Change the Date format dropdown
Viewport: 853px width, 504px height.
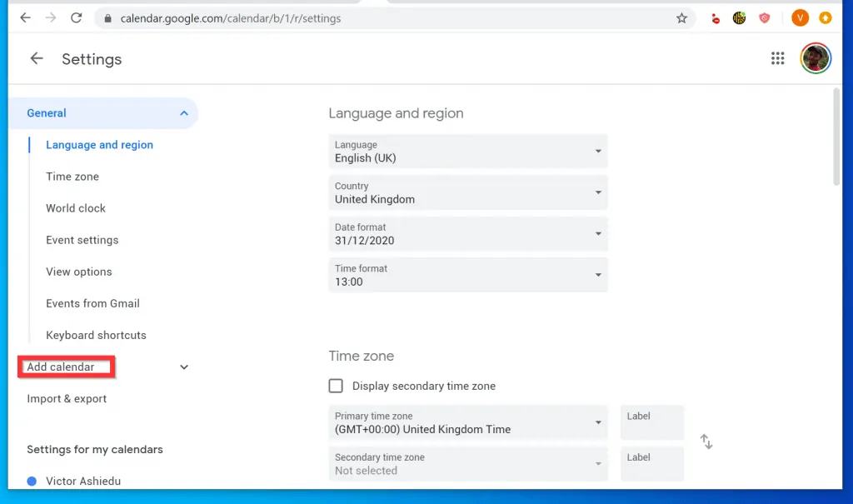pyautogui.click(x=467, y=234)
